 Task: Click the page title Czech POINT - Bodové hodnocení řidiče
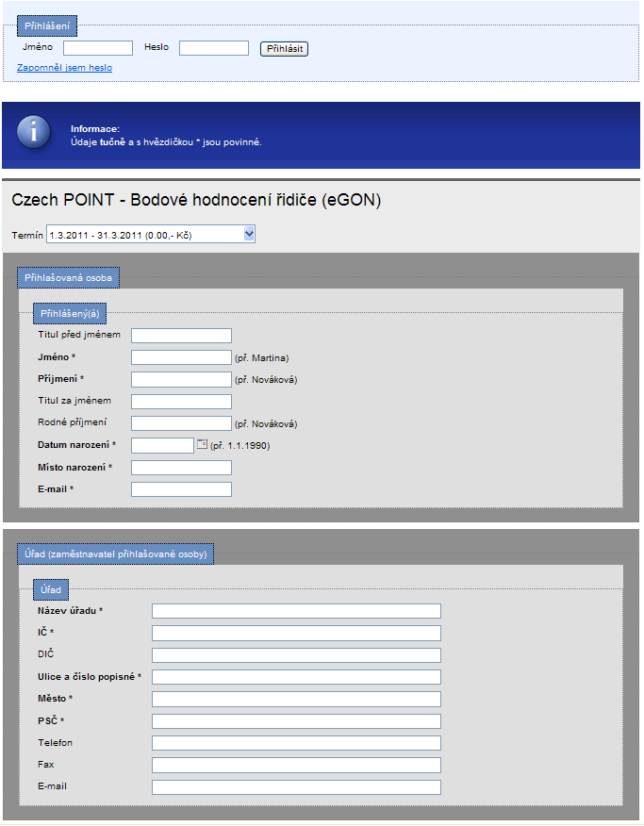pyautogui.click(x=196, y=200)
